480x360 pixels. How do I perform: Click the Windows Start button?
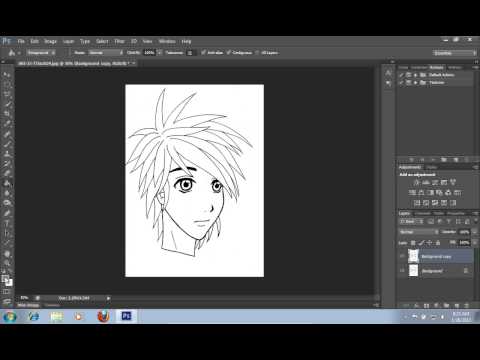click(x=10, y=316)
